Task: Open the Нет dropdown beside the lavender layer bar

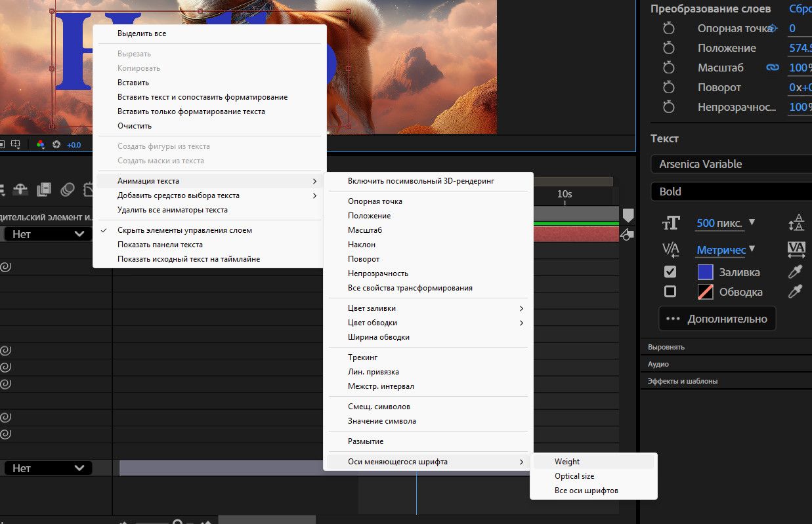Action: pyautogui.click(x=48, y=468)
